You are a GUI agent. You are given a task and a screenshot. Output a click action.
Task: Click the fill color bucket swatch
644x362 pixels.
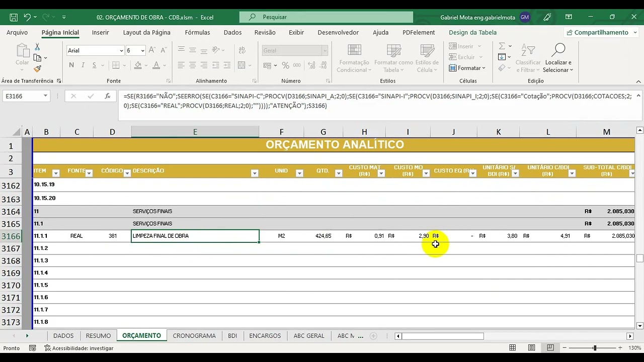tap(138, 65)
